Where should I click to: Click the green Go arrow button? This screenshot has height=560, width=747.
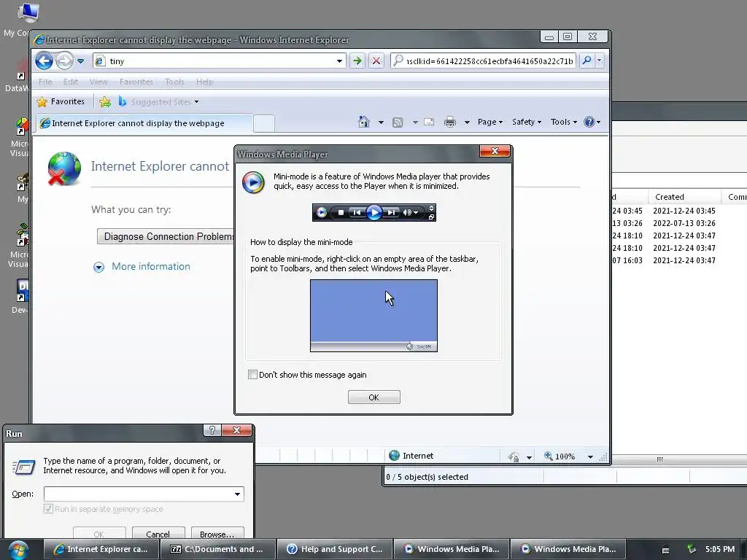click(357, 61)
